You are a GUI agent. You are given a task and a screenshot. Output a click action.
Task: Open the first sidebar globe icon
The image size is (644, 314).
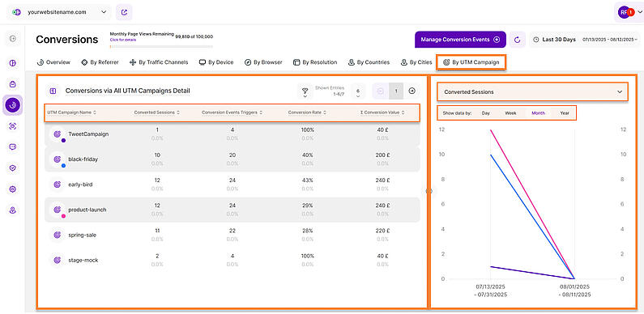click(x=13, y=63)
